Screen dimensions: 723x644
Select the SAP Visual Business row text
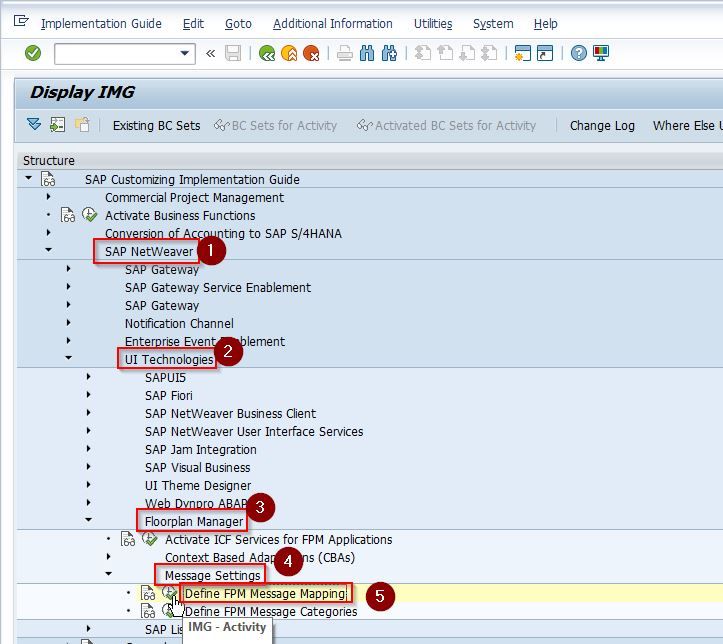point(197,467)
